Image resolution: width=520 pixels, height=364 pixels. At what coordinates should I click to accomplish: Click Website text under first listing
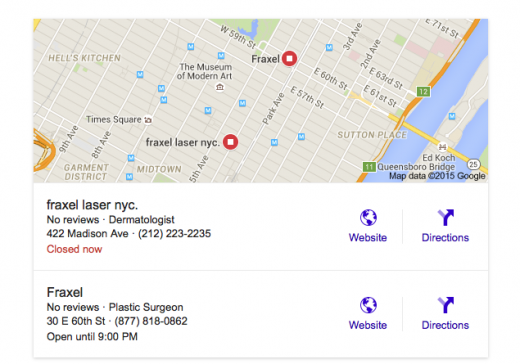point(368,238)
